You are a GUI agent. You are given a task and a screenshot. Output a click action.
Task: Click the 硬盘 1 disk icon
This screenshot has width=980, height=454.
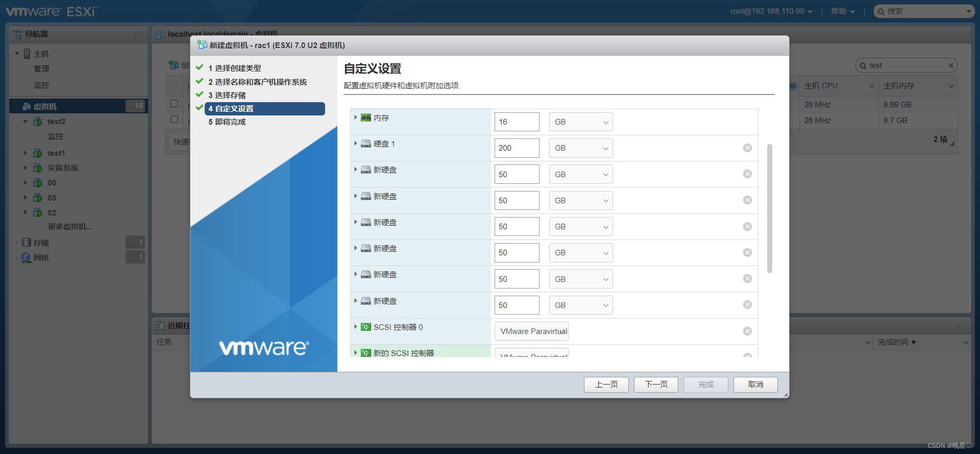coord(366,144)
